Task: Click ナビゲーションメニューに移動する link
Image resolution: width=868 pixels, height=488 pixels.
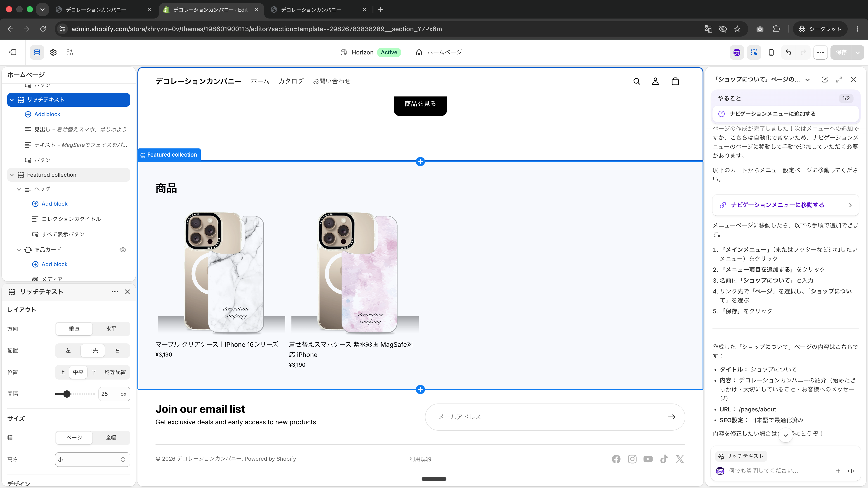Action: point(785,205)
